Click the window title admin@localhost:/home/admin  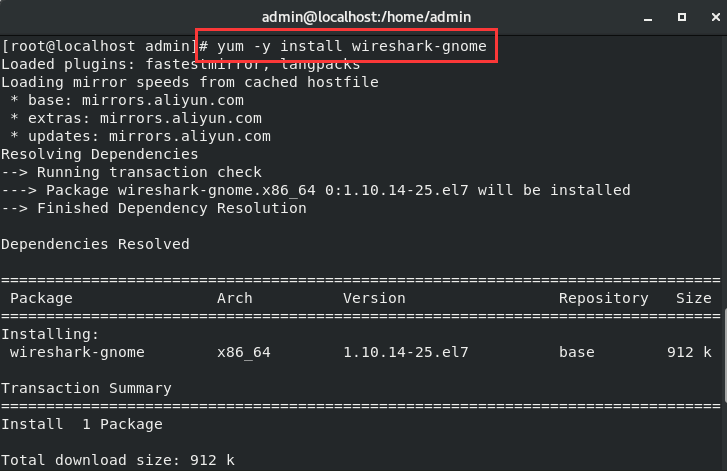(x=366, y=17)
